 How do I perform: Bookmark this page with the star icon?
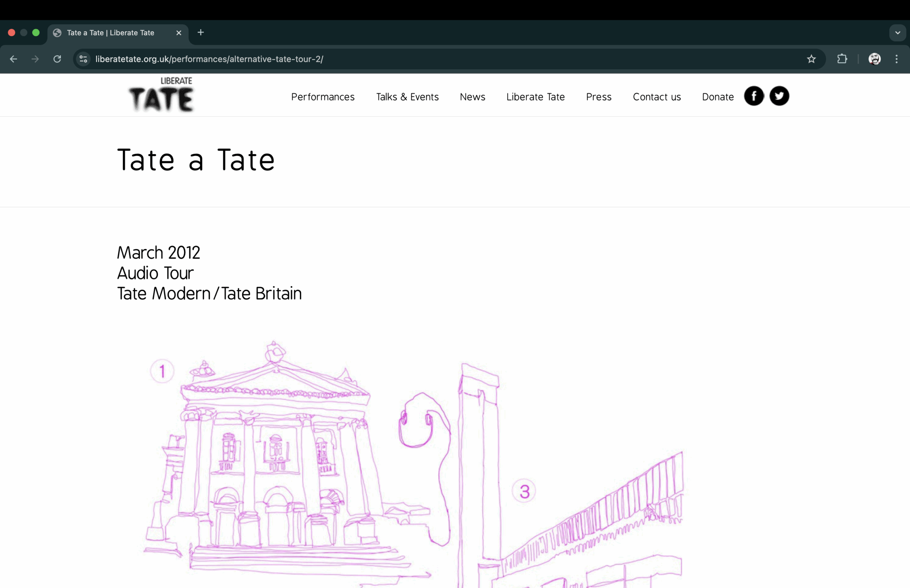[x=811, y=59]
